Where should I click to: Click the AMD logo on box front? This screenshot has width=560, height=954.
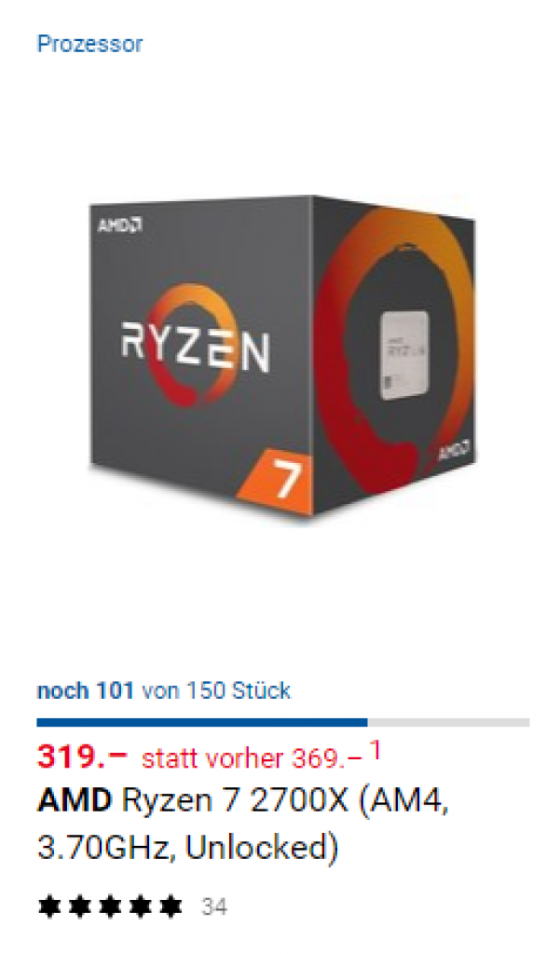pos(120,225)
